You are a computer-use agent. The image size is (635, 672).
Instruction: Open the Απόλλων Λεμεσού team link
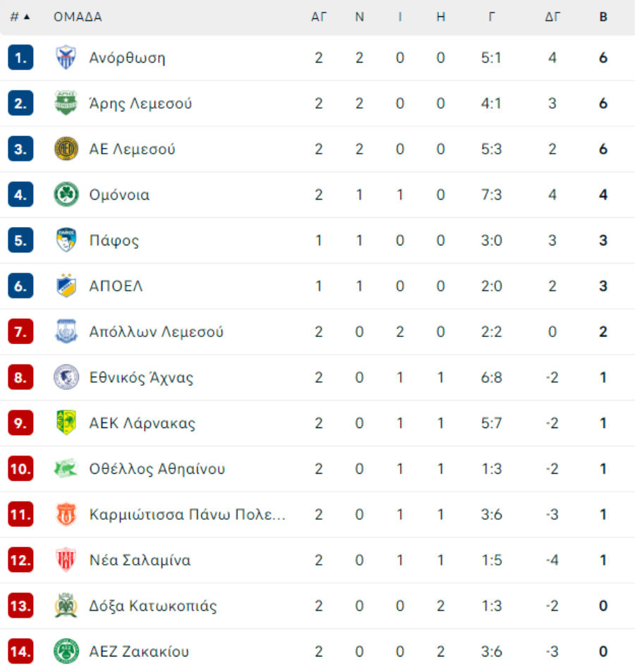[156, 331]
